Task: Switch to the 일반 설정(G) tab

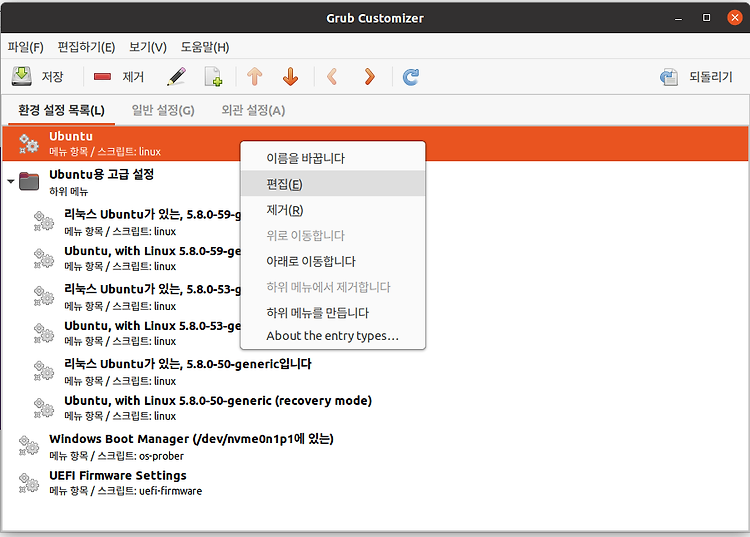Action: click(x=163, y=110)
